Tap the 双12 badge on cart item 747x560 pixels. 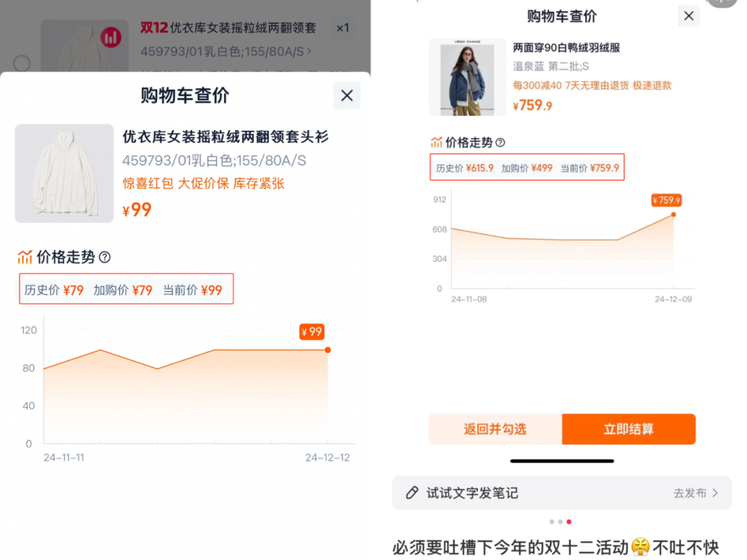(154, 28)
